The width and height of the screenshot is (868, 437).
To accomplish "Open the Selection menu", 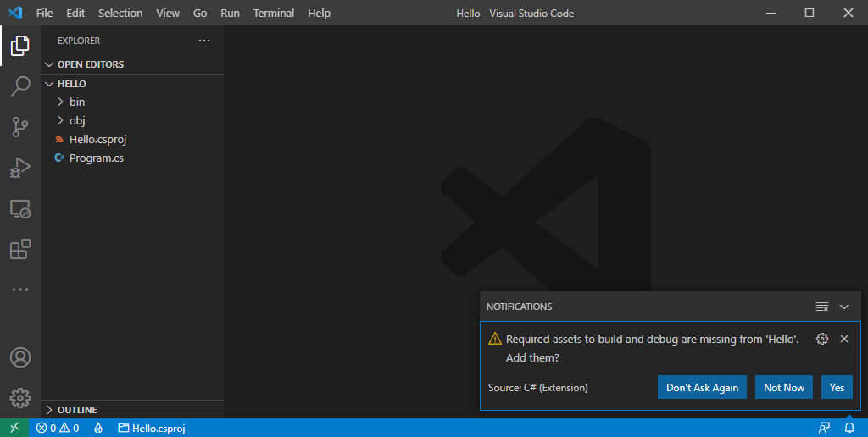I will click(x=120, y=13).
